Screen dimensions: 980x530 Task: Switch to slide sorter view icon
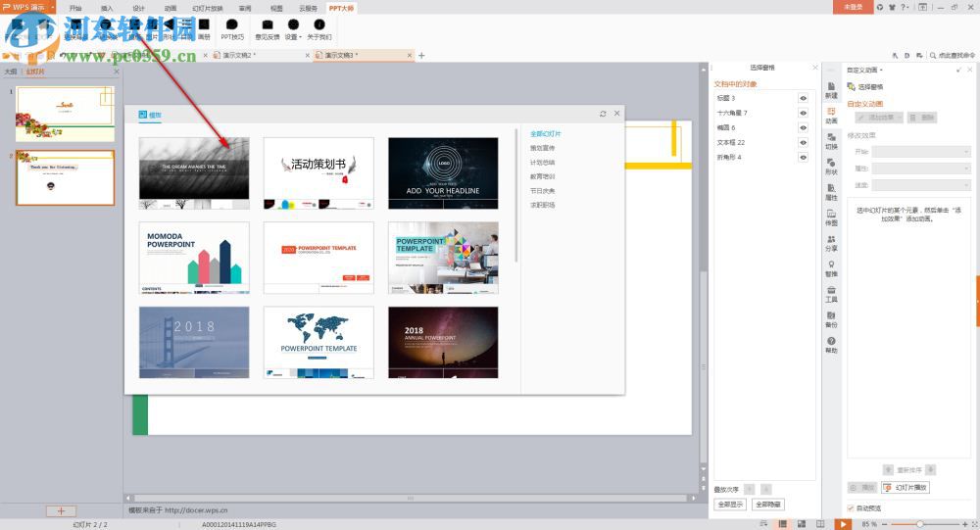(802, 524)
